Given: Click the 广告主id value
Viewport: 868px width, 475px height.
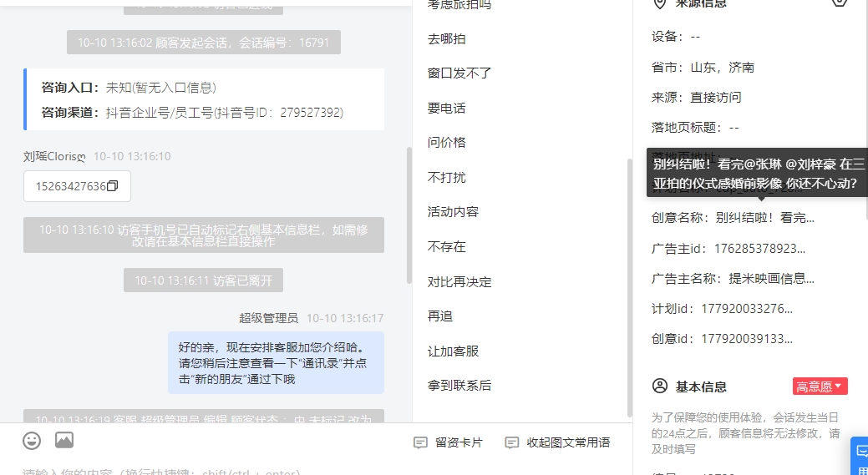Looking at the screenshot, I should tap(759, 249).
